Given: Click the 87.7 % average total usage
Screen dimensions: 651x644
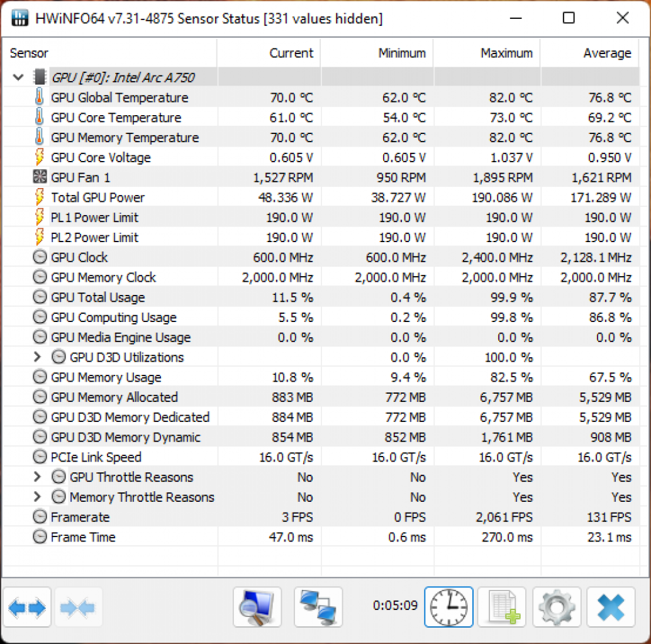Looking at the screenshot, I should click(610, 297).
